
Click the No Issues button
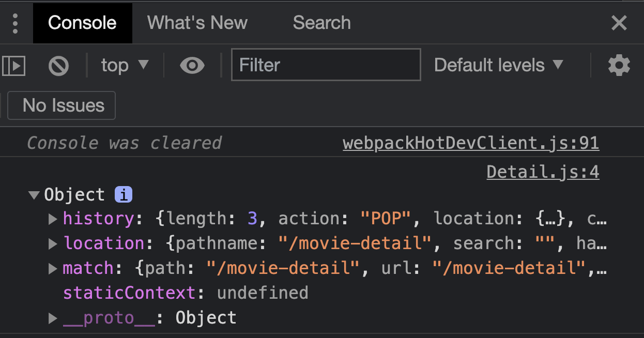point(62,105)
